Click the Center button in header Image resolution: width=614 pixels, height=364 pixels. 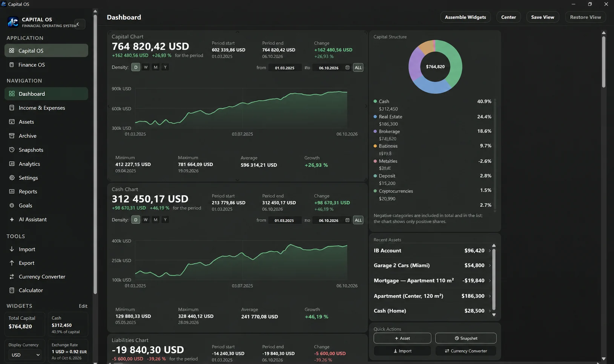click(508, 17)
